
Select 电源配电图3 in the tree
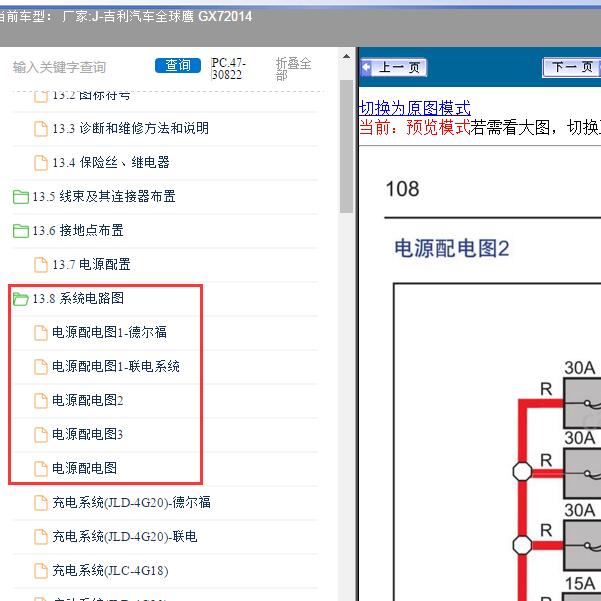pyautogui.click(x=87, y=434)
